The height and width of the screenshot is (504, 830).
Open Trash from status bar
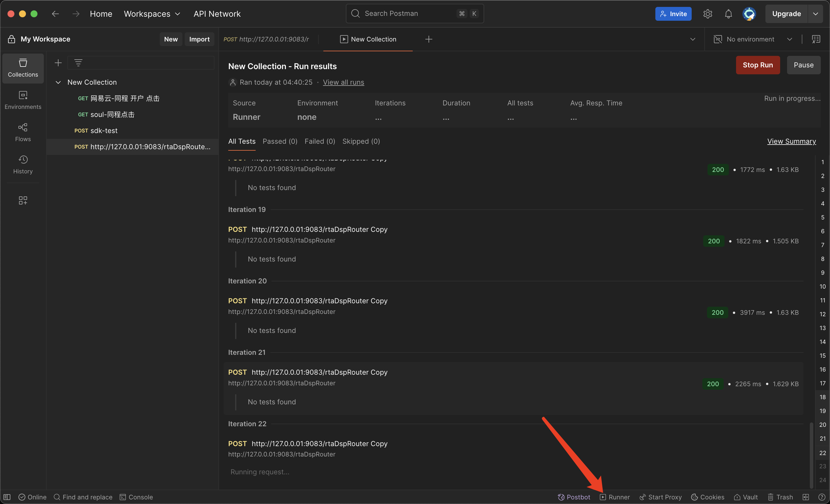(x=780, y=497)
